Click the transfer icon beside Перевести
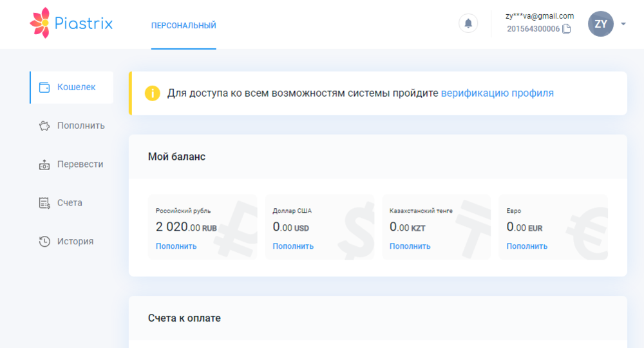644x348 pixels. [44, 164]
